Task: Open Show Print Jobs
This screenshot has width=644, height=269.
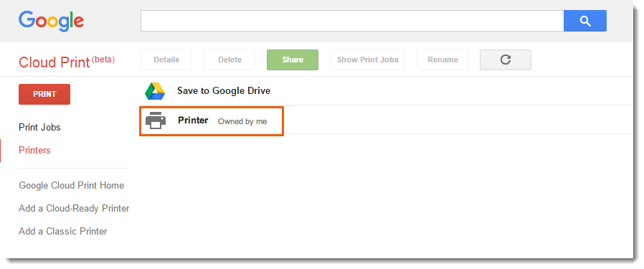Action: pos(368,60)
